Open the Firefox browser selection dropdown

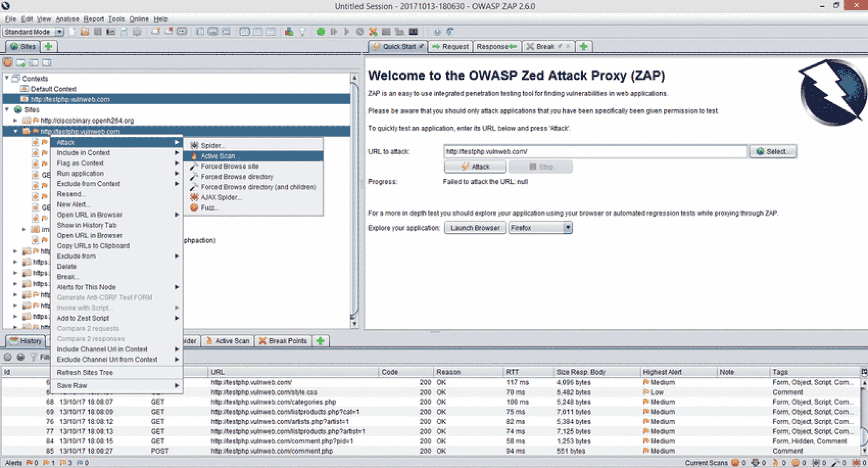[x=569, y=228]
